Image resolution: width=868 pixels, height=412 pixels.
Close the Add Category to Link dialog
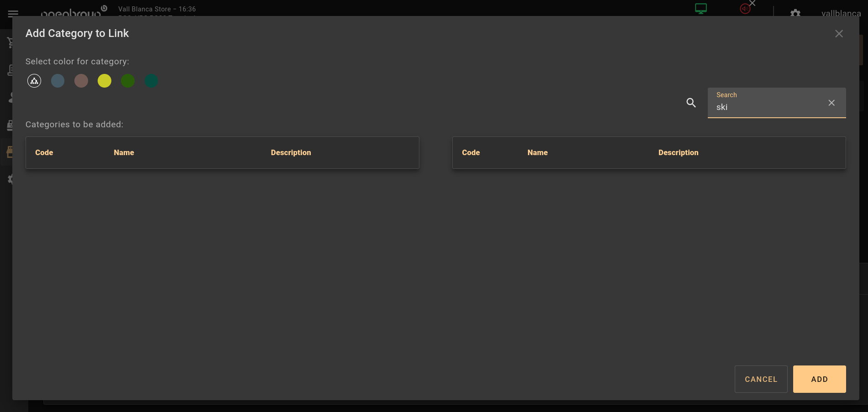(839, 34)
